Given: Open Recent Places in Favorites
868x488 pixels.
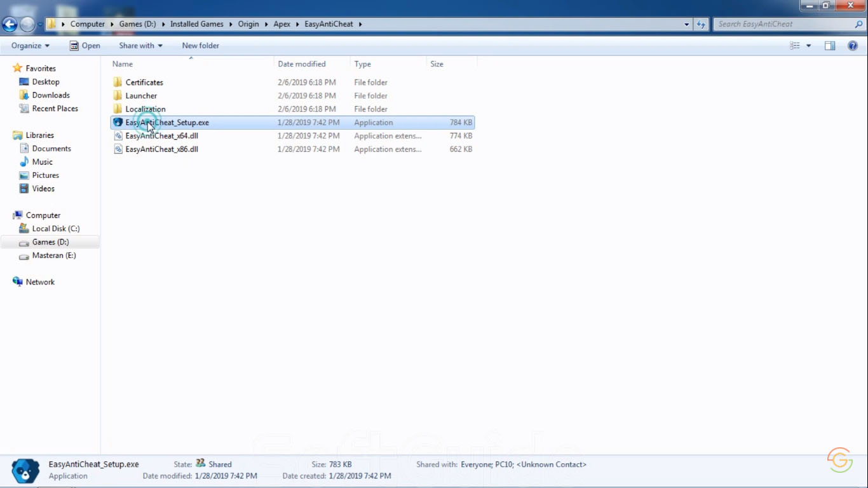Looking at the screenshot, I should coord(55,109).
